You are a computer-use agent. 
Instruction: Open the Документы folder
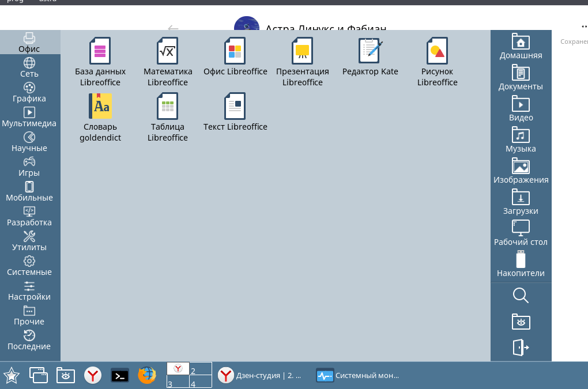point(521,78)
